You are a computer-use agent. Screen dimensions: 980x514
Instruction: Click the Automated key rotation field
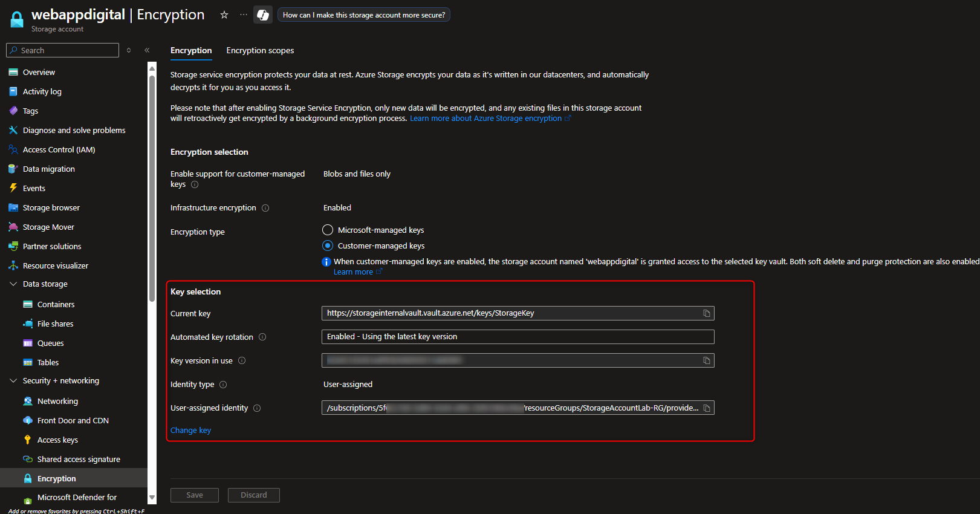click(518, 337)
